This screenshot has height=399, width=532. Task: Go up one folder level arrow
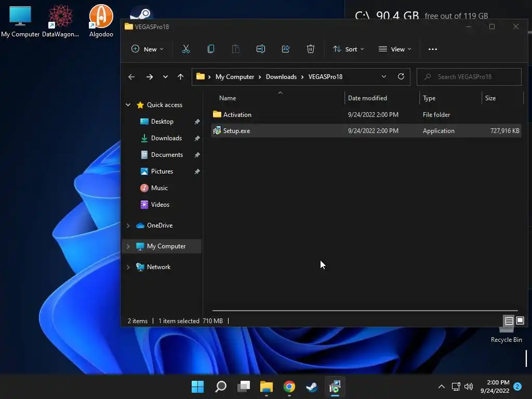click(180, 77)
